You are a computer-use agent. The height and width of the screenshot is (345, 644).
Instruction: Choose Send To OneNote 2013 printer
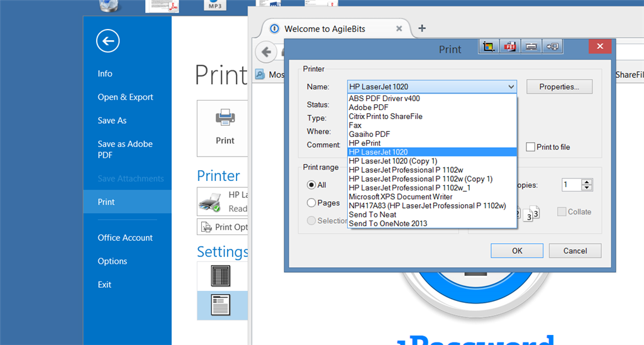(431, 224)
